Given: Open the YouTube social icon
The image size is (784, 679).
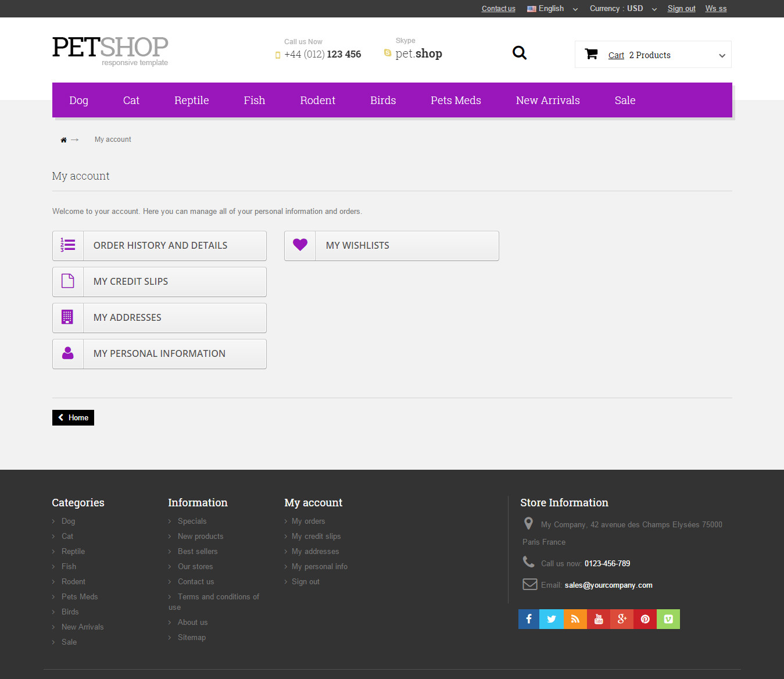Looking at the screenshot, I should (599, 619).
